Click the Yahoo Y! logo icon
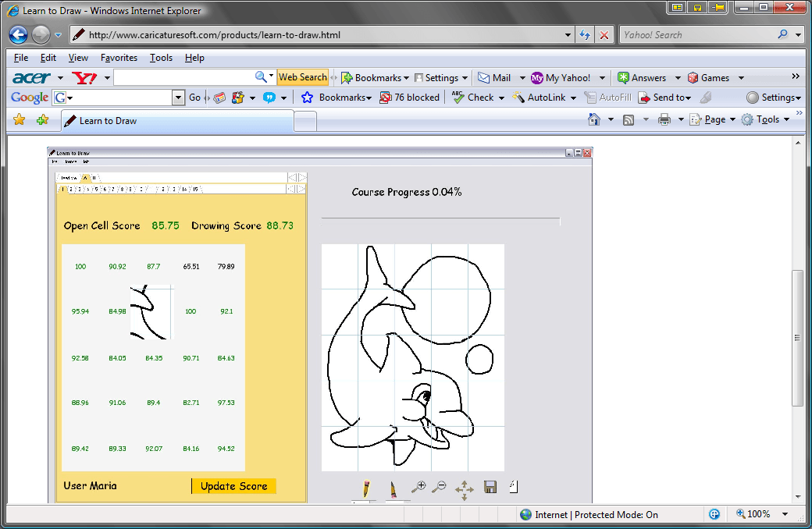 point(84,78)
